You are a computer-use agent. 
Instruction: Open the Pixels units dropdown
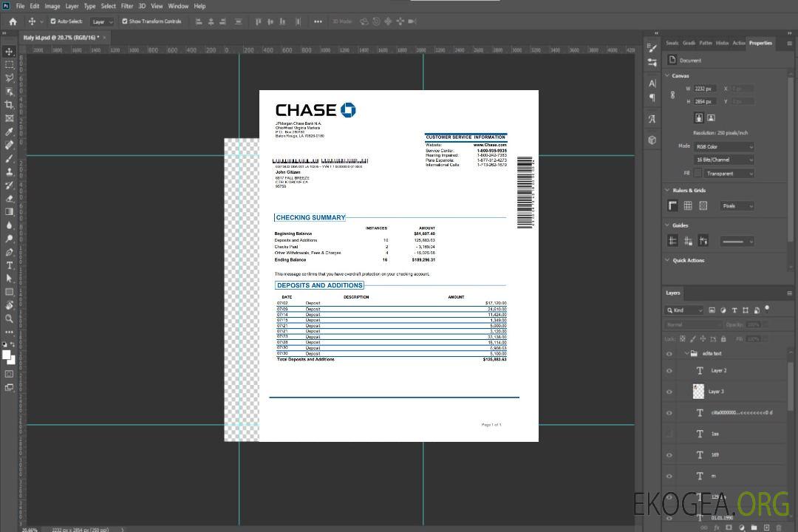point(737,206)
